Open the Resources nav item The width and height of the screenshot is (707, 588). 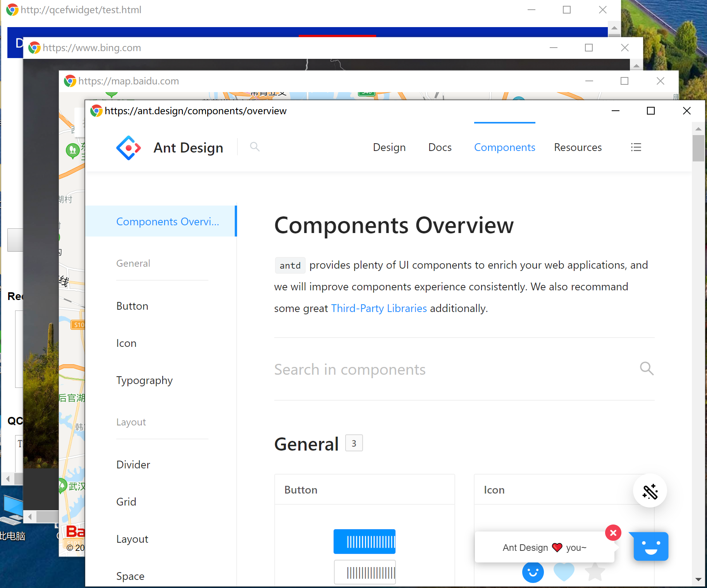(578, 147)
